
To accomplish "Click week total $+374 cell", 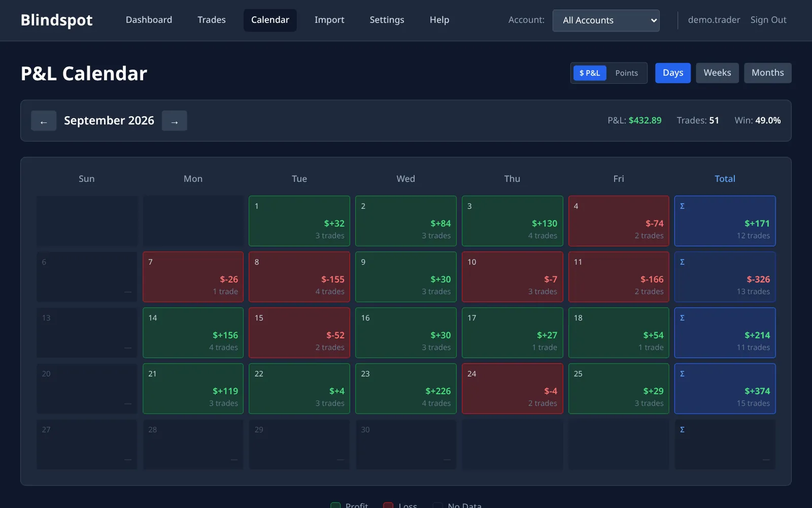I will pyautogui.click(x=725, y=389).
